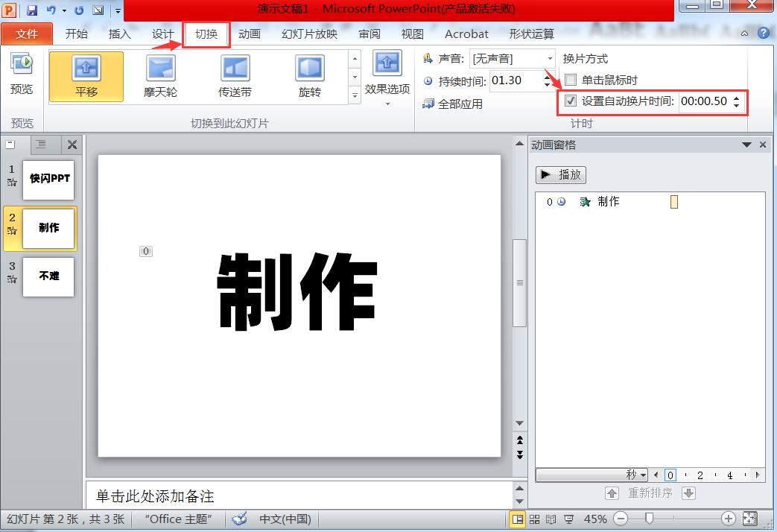Viewport: 777px width, 532px height.
Task: Enable the 单击鼠标时 checkbox
Action: tap(571, 80)
